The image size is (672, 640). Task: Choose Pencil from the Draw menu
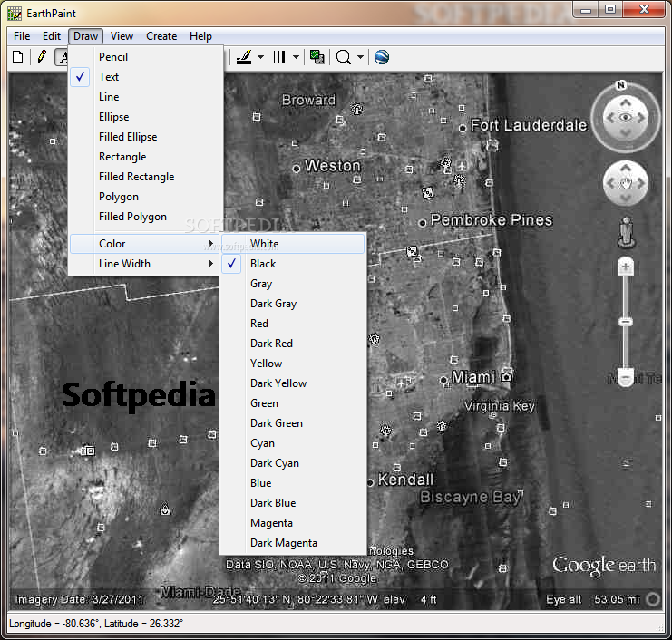pyautogui.click(x=146, y=57)
